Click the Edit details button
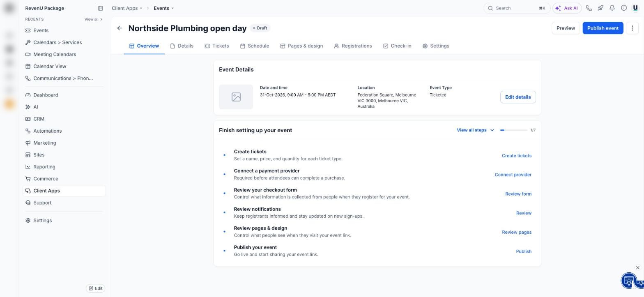The image size is (644, 297). tap(517, 97)
